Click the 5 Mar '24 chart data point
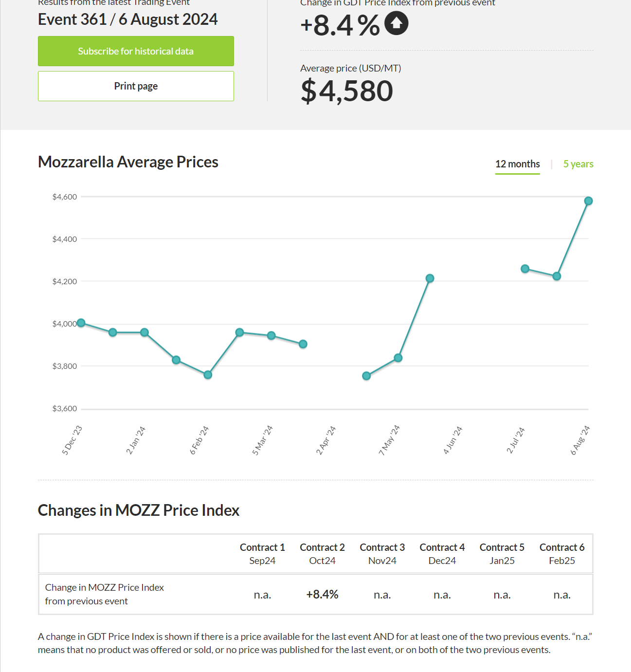The image size is (631, 672). 271,336
